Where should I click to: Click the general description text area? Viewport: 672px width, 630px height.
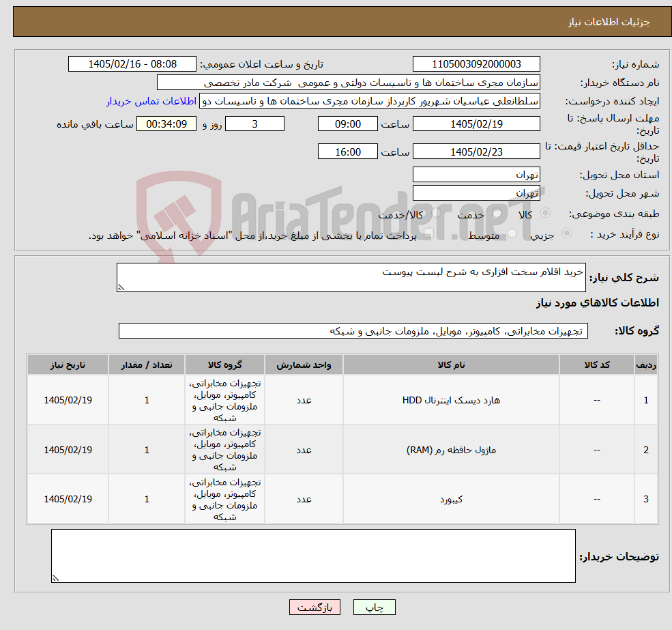pyautogui.click(x=351, y=278)
